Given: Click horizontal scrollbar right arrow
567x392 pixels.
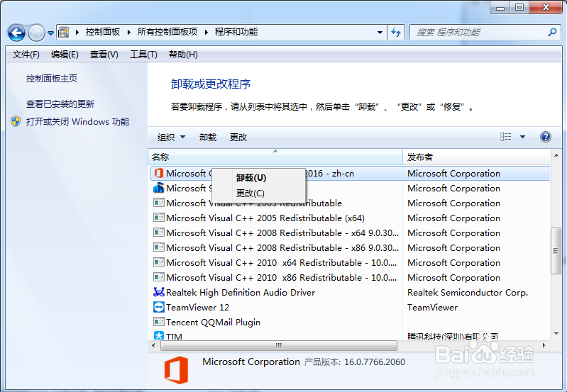Looking at the screenshot, I should (544, 345).
